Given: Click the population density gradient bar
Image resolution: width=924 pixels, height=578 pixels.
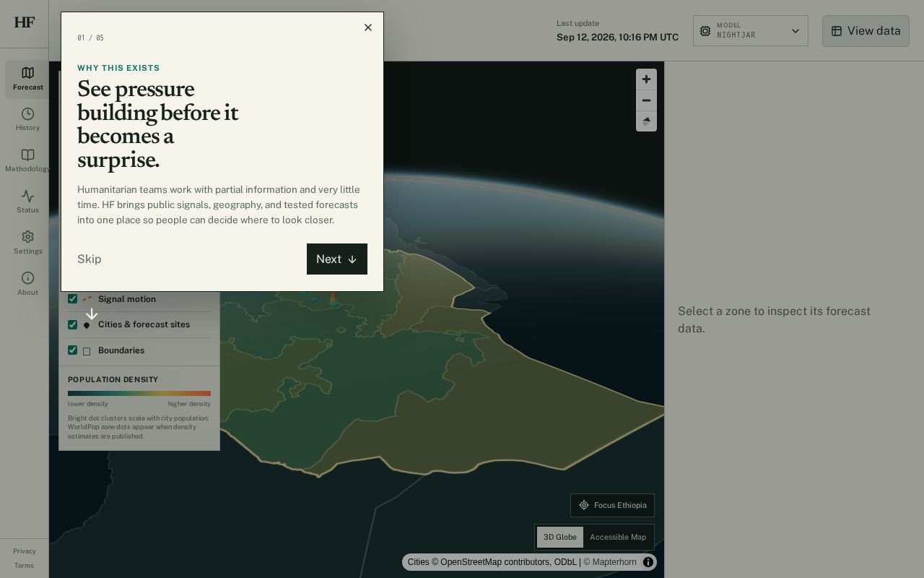Looking at the screenshot, I should tap(139, 394).
